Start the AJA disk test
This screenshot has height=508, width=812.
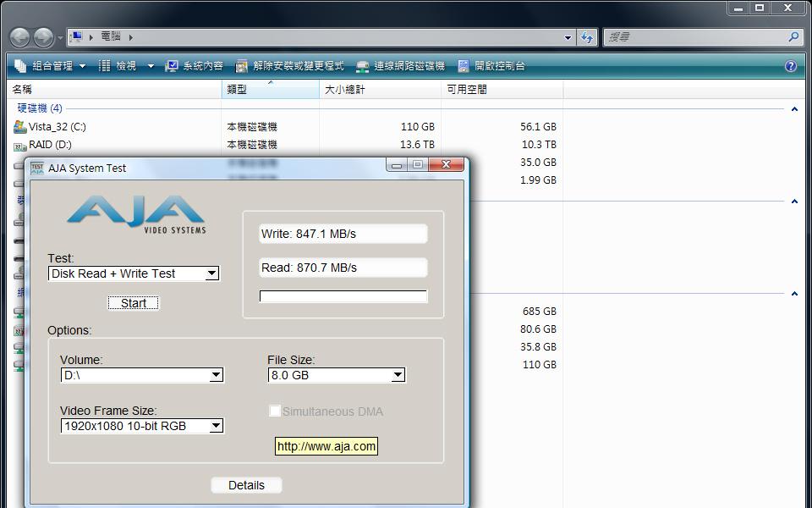[x=134, y=303]
